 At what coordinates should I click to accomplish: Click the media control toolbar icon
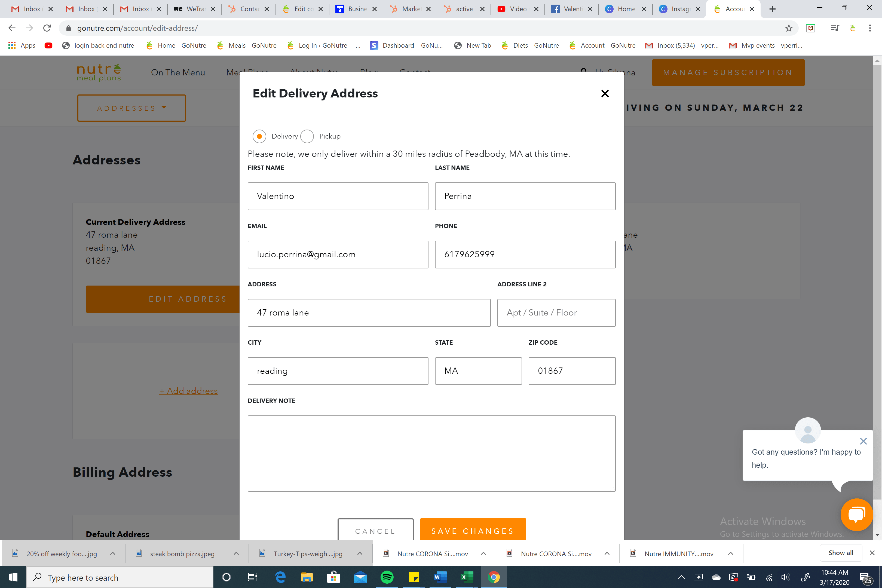(834, 28)
